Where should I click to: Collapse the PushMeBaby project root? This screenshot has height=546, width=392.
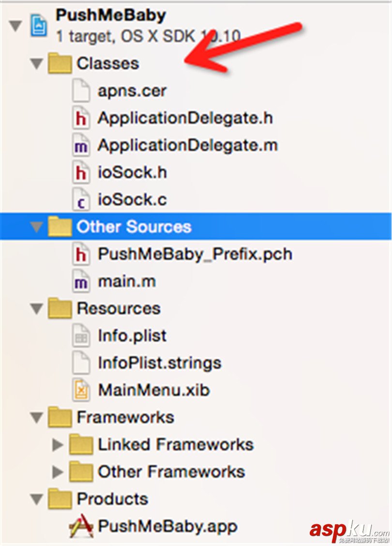click(x=15, y=25)
